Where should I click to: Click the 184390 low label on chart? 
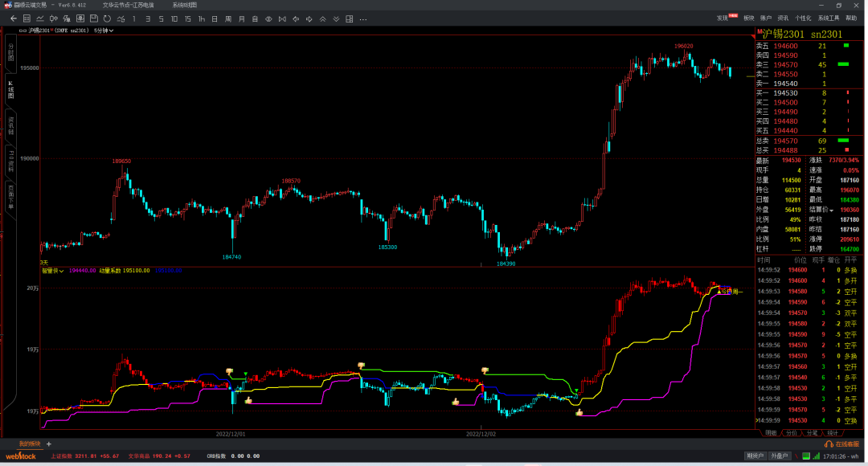pyautogui.click(x=506, y=264)
